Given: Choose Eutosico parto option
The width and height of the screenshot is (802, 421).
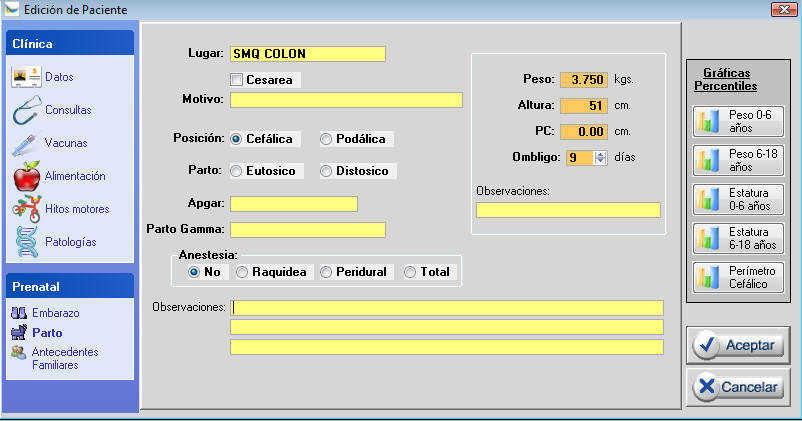Looking at the screenshot, I should [x=237, y=171].
